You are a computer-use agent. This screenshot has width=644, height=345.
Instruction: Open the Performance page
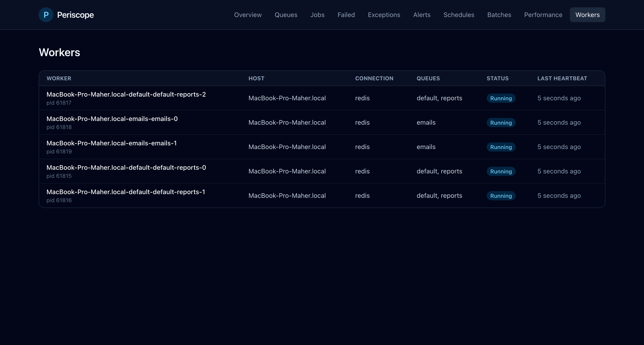tap(543, 15)
